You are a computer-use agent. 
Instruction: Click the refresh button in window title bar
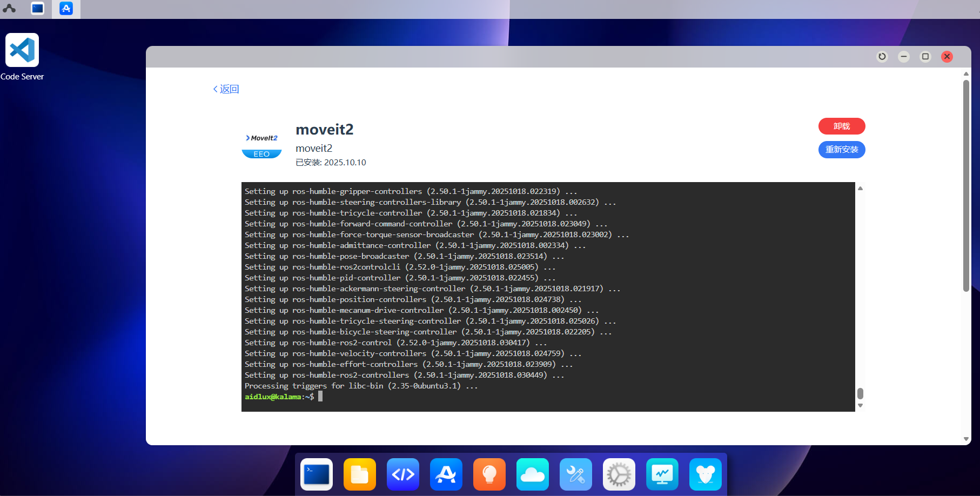click(x=882, y=57)
